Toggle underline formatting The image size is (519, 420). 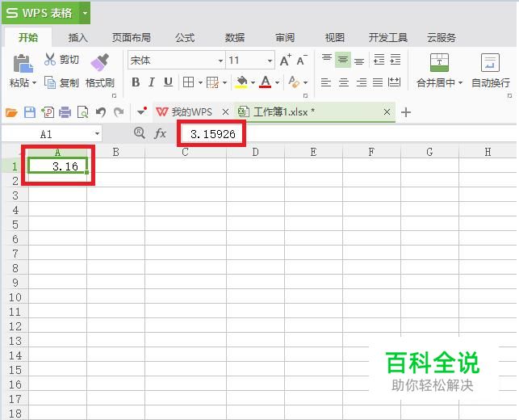168,82
